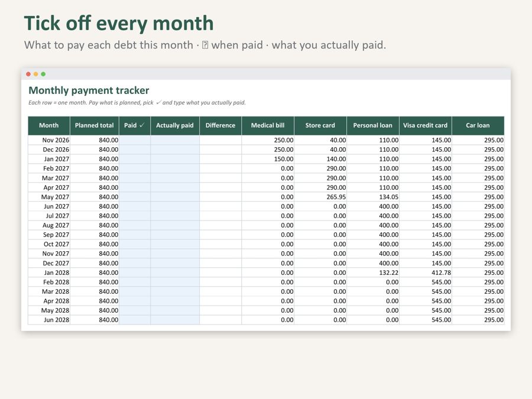This screenshot has height=399, width=532.
Task: Click the 110.00 Personal loan for Apr 2027
Action: tap(373, 187)
